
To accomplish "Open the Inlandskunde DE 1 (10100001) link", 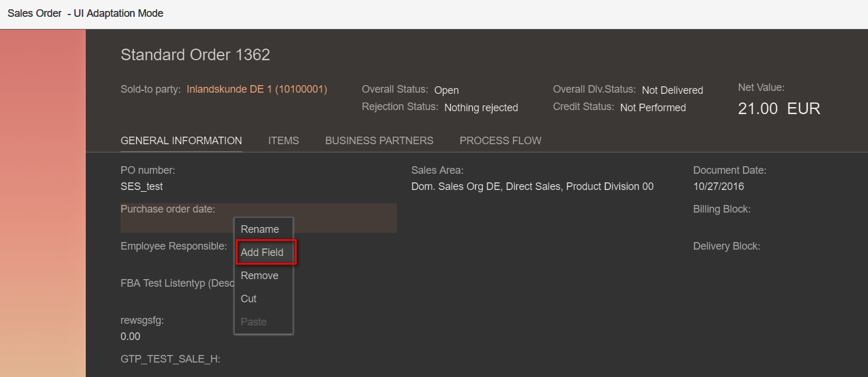I will 257,89.
